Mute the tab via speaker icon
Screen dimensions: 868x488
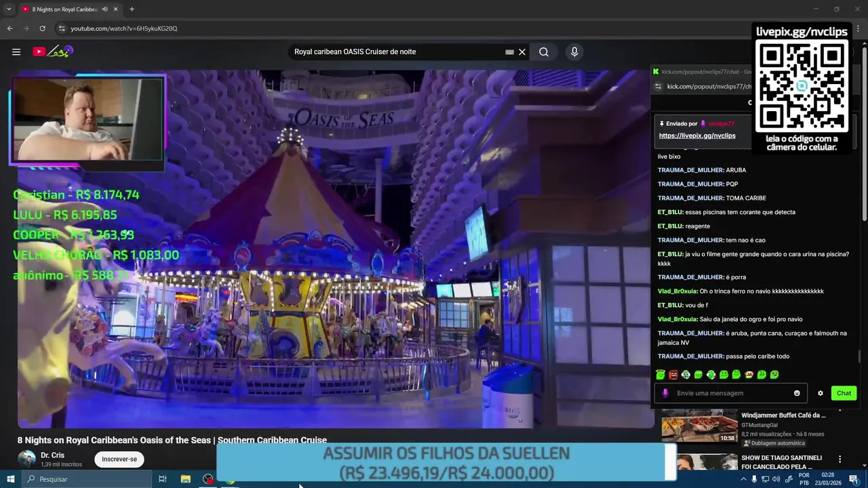[x=104, y=9]
